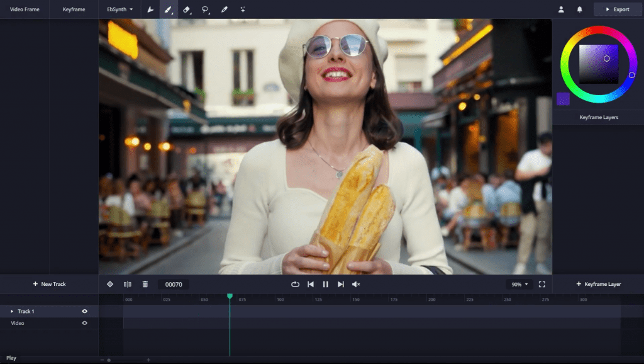Click the green playhead marker
This screenshot has height=364, width=644.
[x=230, y=296]
